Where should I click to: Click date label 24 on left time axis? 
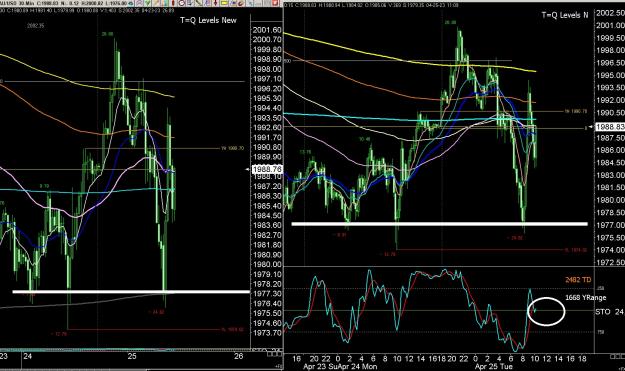pyautogui.click(x=28, y=356)
